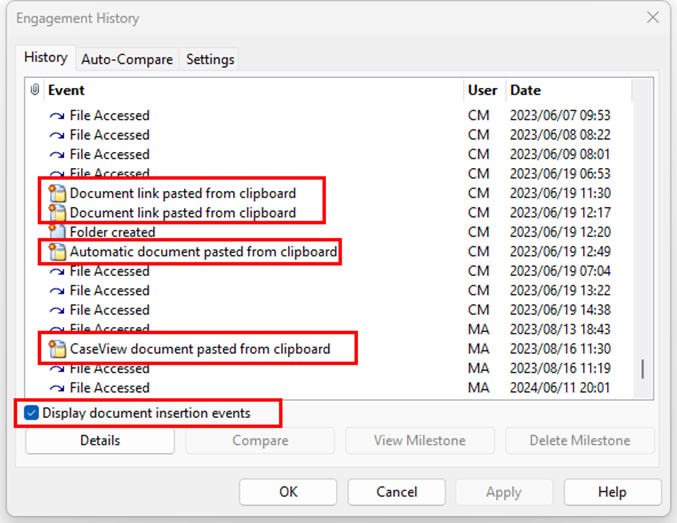The image size is (677, 523).
Task: Click the vertical scrollbar thumb in the event list
Action: pyautogui.click(x=642, y=369)
